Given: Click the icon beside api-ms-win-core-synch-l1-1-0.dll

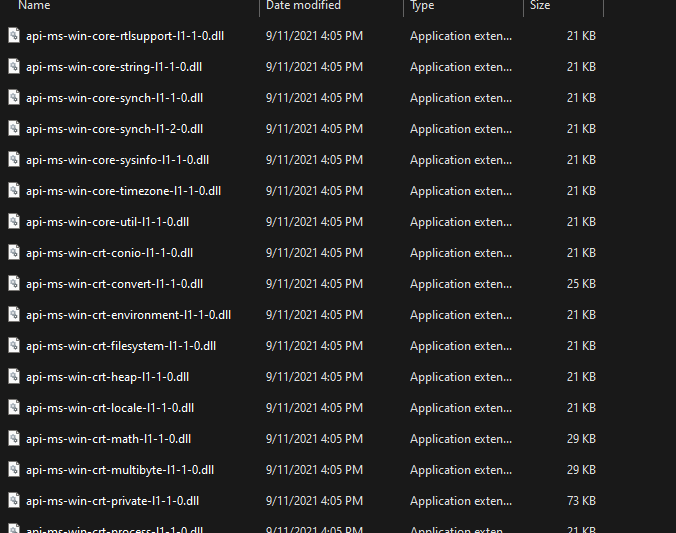Looking at the screenshot, I should coord(14,97).
